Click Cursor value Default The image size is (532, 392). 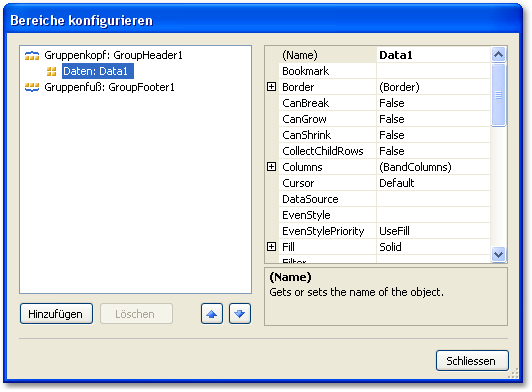(x=433, y=183)
